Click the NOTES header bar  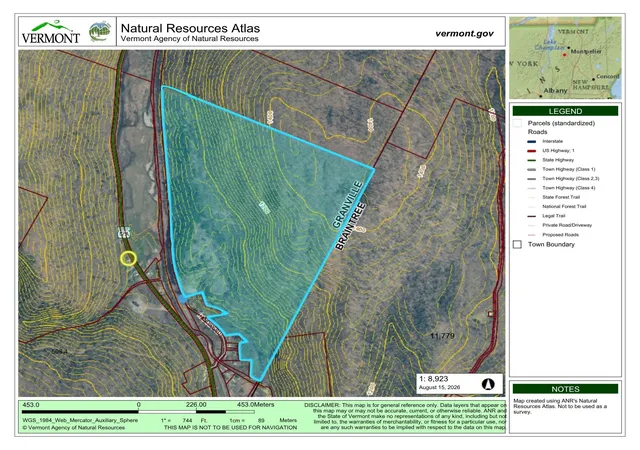click(x=565, y=389)
